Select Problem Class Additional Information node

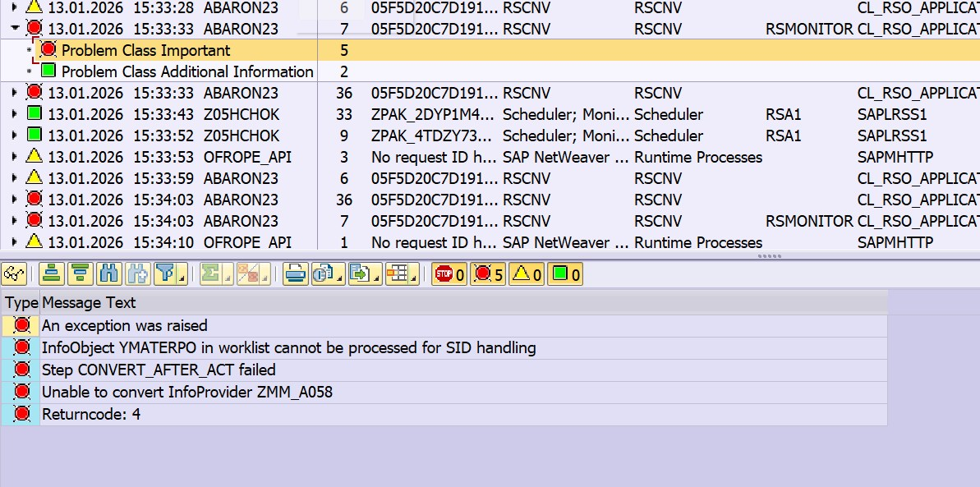tap(187, 72)
